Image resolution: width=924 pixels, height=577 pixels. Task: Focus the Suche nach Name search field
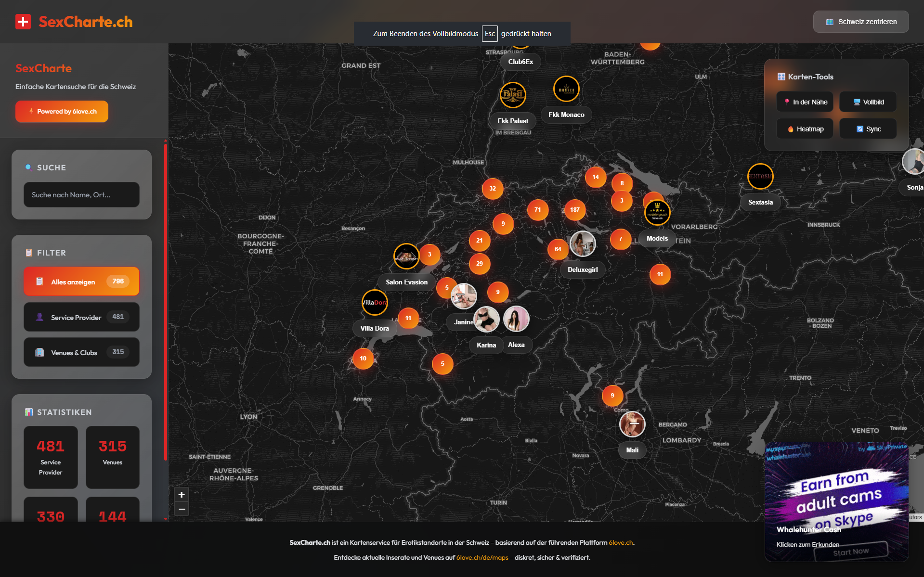pos(81,195)
